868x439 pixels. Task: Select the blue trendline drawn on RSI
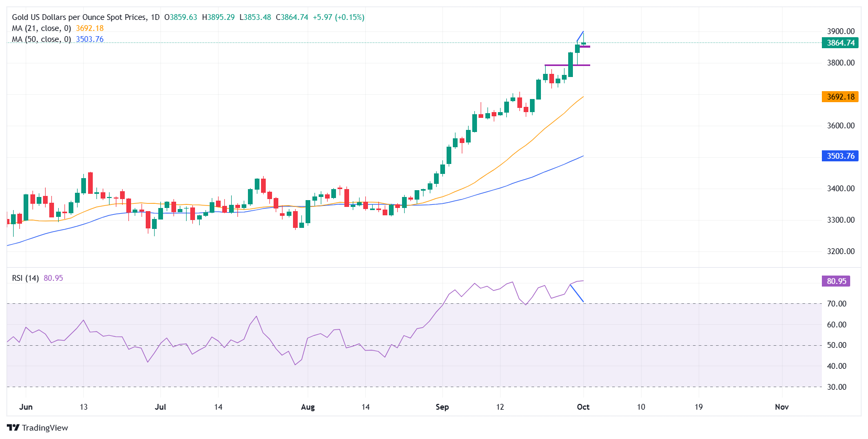577,293
